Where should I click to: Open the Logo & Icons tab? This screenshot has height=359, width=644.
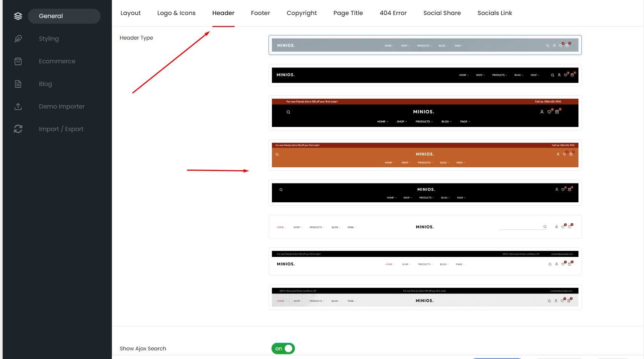click(x=176, y=13)
